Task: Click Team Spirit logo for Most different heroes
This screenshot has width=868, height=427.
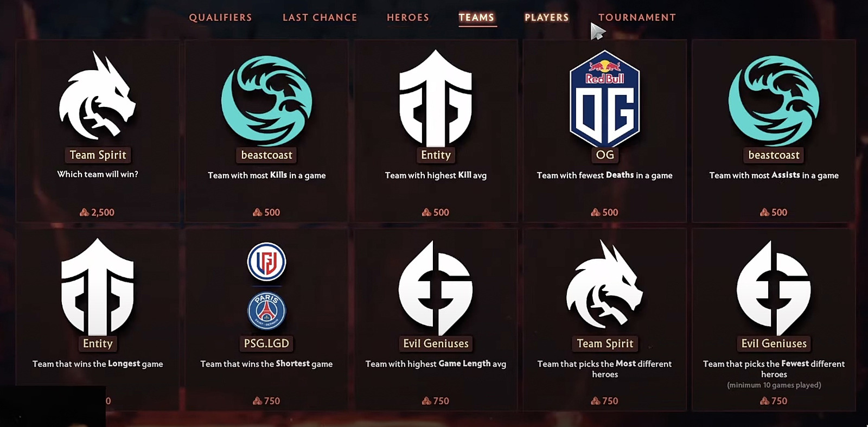Action: tap(605, 284)
